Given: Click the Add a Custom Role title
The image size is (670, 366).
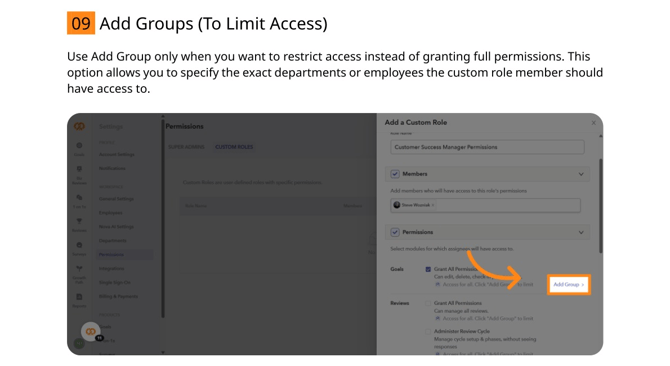Looking at the screenshot, I should 416,123.
